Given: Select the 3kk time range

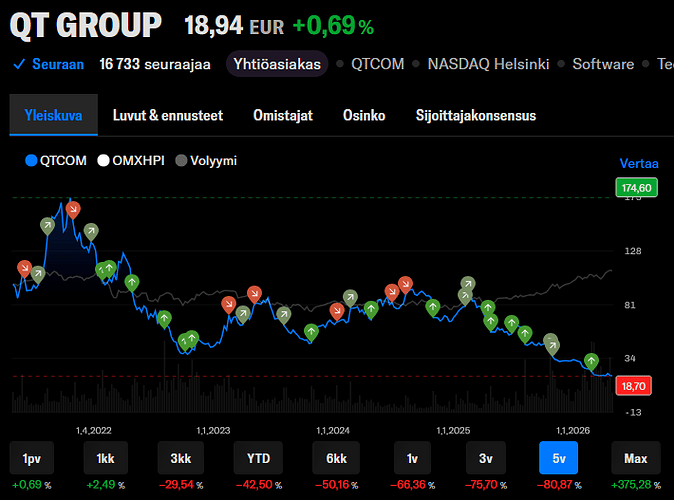Looking at the screenshot, I should pyautogui.click(x=181, y=458).
